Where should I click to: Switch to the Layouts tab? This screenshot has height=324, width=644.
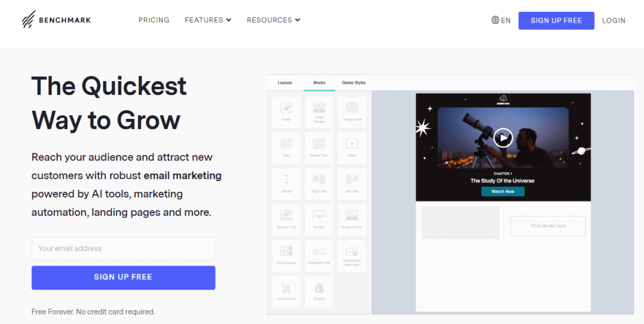285,83
